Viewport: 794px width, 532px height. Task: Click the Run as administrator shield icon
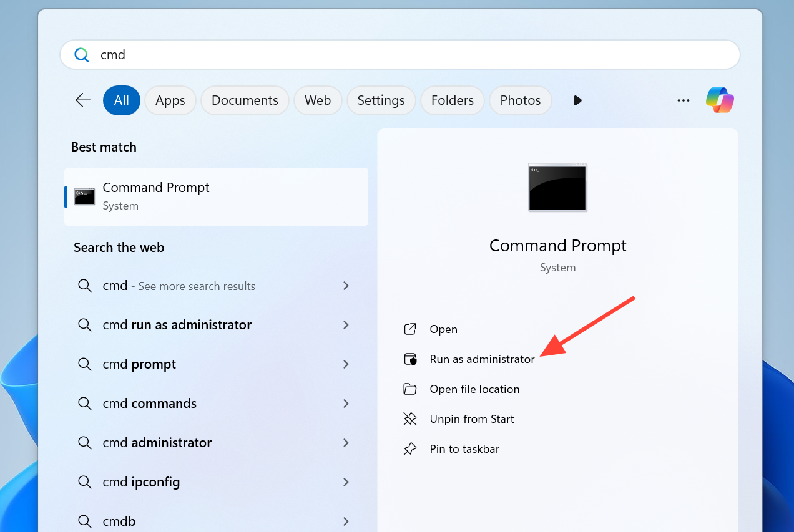(x=410, y=359)
